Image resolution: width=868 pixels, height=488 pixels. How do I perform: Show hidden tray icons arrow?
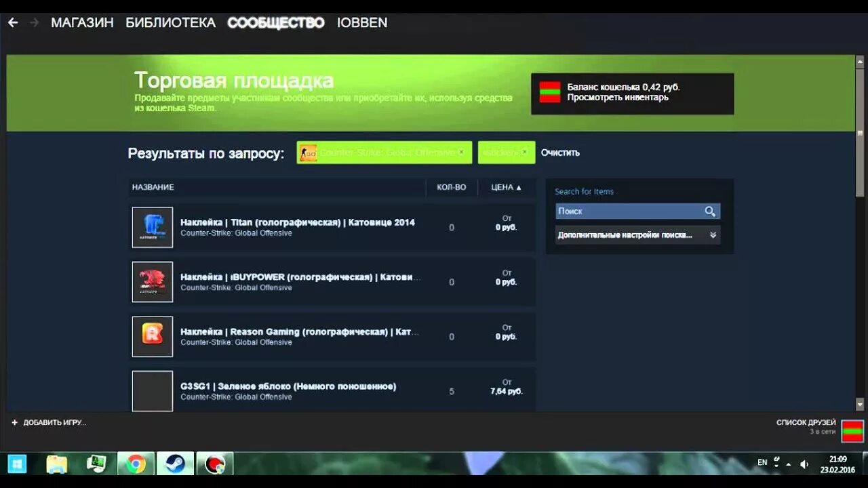(x=789, y=465)
